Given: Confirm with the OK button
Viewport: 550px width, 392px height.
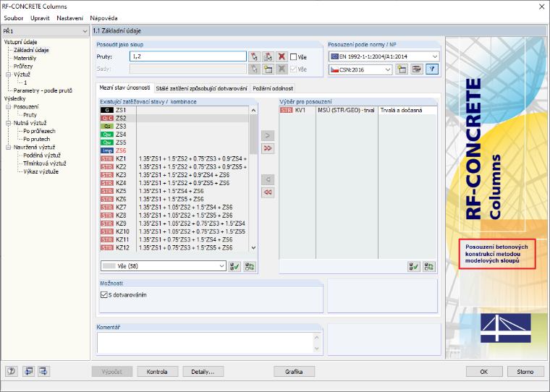Looking at the screenshot, I should tap(484, 372).
